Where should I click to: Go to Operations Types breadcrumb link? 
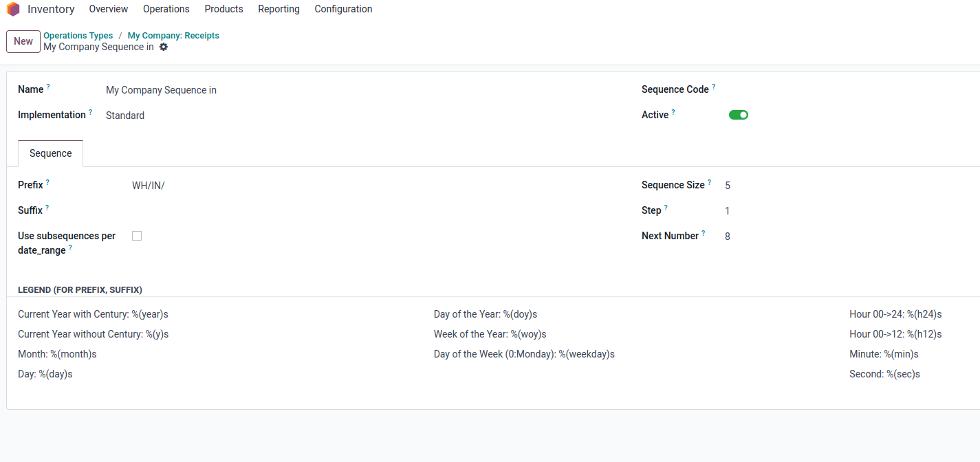tap(78, 36)
